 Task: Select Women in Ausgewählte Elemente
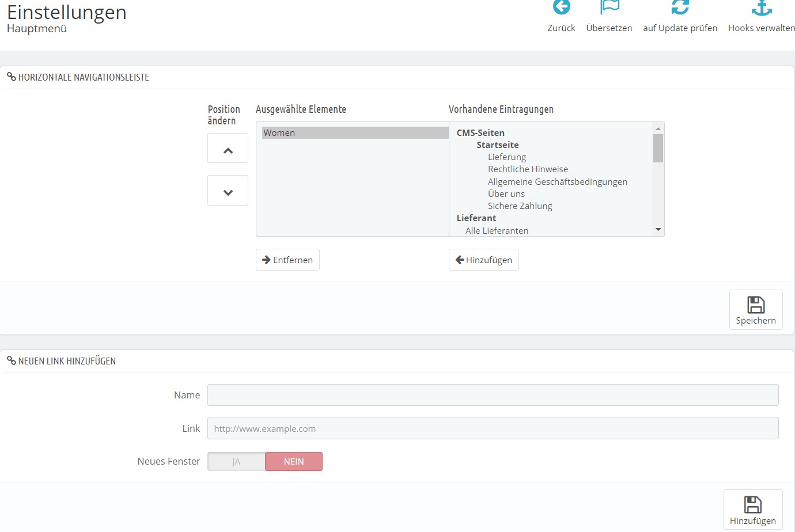(355, 132)
